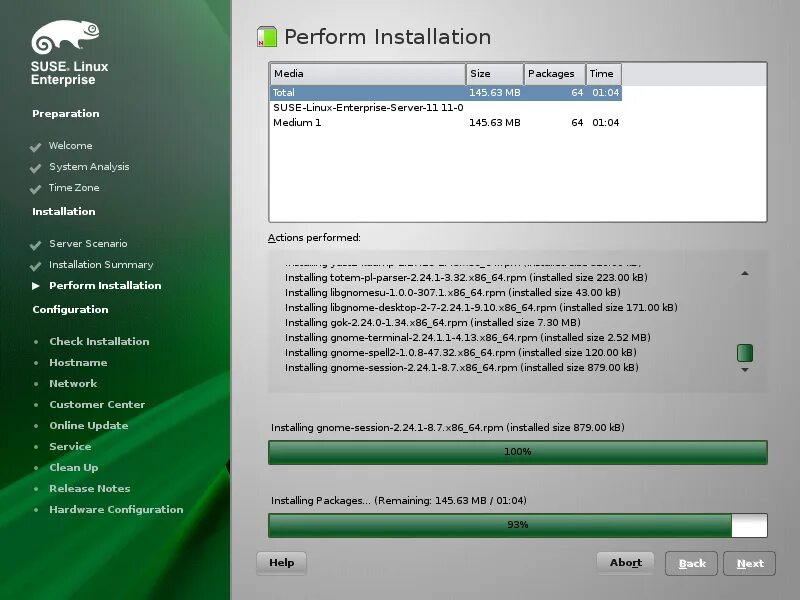
Task: Click the Medium 1 row 01:04 time cell
Action: [x=606, y=122]
